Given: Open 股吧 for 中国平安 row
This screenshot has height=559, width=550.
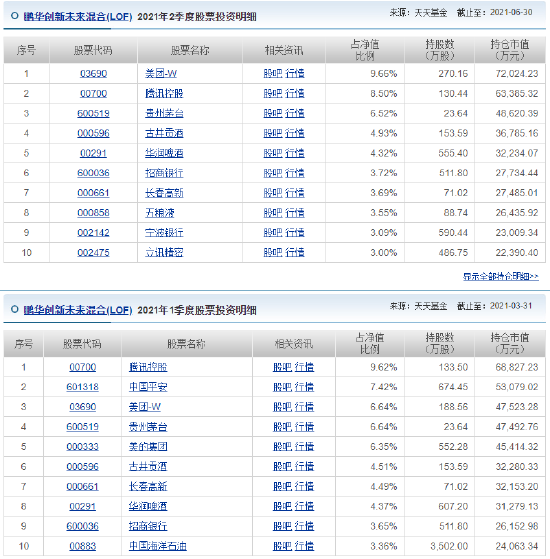Looking at the screenshot, I should (x=282, y=387).
